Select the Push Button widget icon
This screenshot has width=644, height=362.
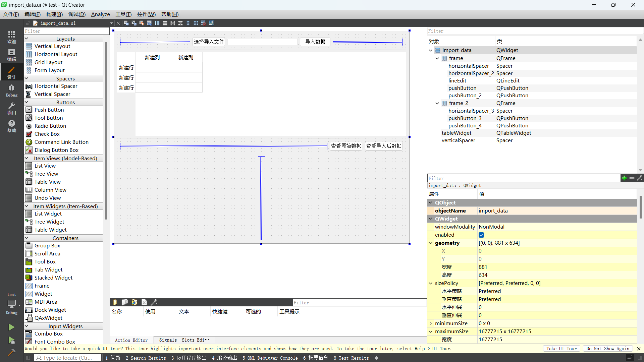(29, 110)
